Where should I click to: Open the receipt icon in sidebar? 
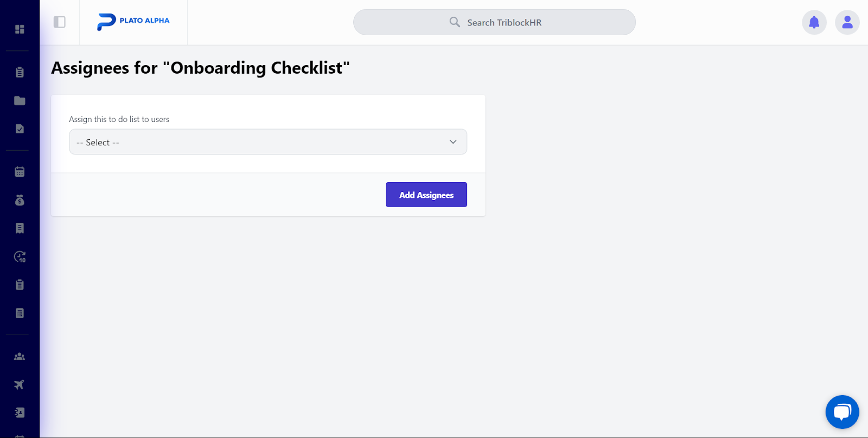pyautogui.click(x=20, y=228)
